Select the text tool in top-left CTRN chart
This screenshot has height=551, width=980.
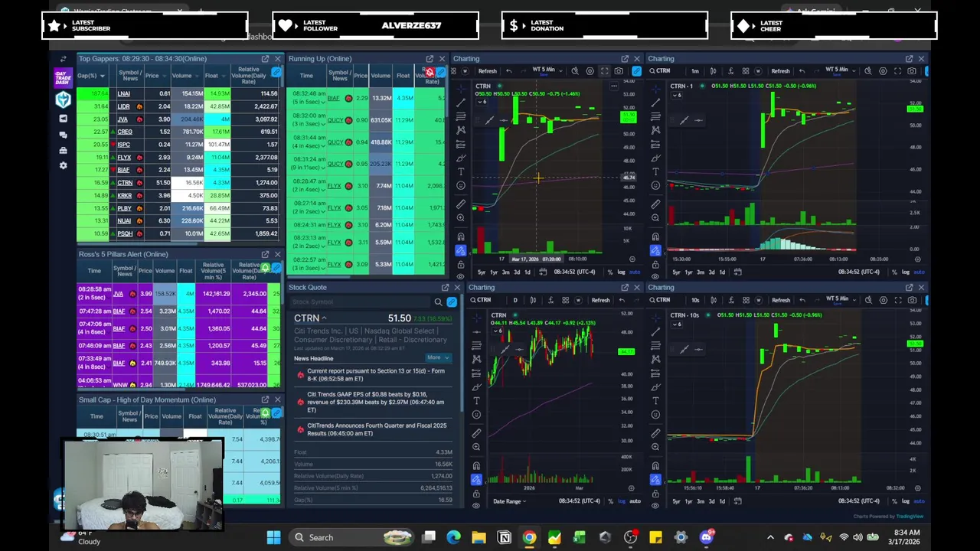click(x=460, y=171)
